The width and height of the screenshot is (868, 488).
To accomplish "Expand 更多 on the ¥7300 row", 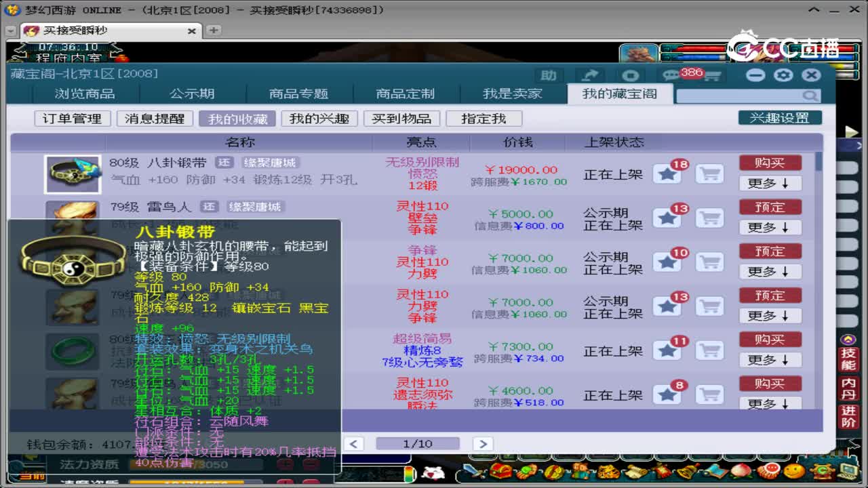I will 770,359.
